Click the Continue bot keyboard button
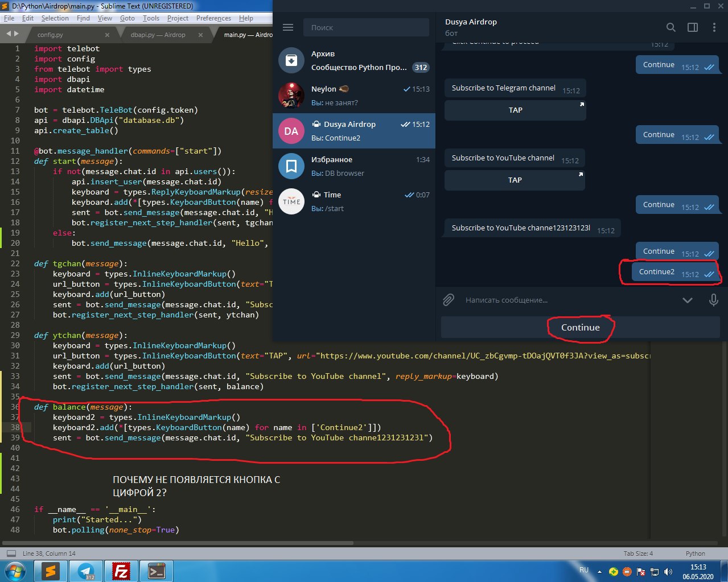Screen dimensions: 728x582 pyautogui.click(x=580, y=327)
